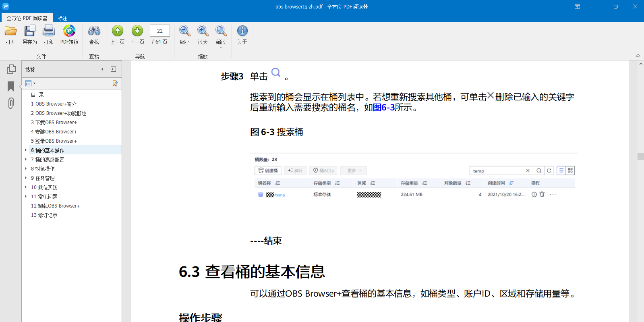Screen dimensions: 644x322
Task: Click the Print (打印) icon
Action: pos(49,31)
